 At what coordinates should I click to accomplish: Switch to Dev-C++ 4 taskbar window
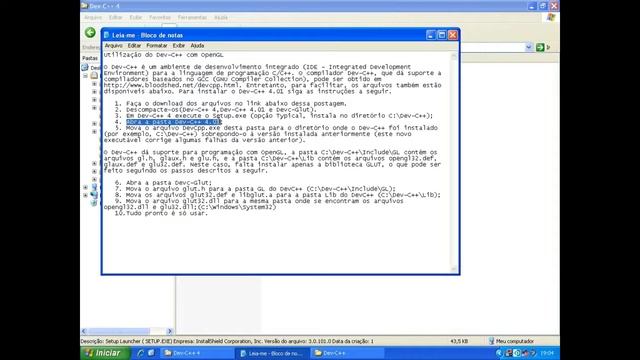(x=197, y=353)
